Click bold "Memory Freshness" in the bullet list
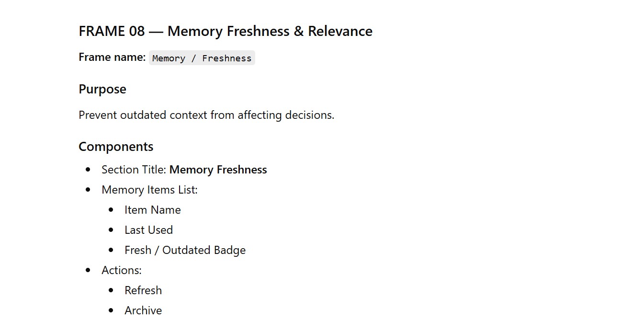 coord(218,170)
